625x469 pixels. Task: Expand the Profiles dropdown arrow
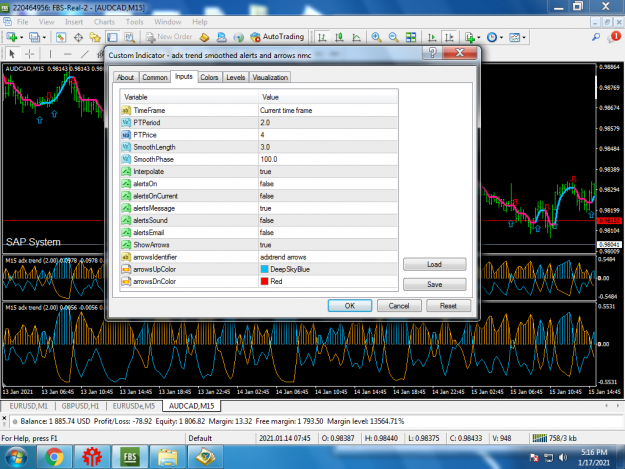coord(44,38)
